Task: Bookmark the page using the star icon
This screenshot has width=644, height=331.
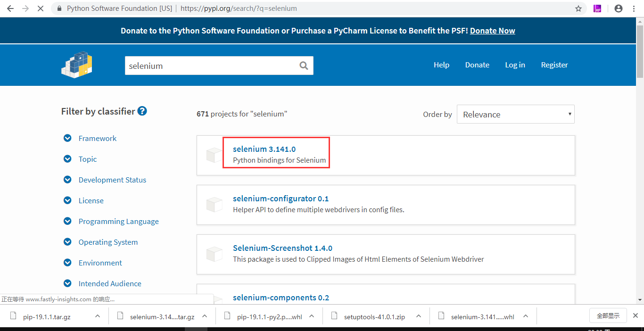Action: coord(578,8)
